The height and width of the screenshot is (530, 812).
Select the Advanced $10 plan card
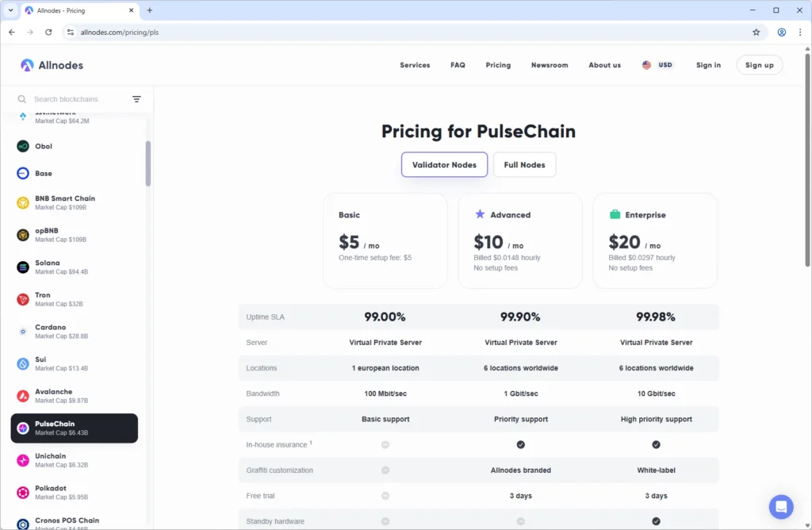coord(520,241)
